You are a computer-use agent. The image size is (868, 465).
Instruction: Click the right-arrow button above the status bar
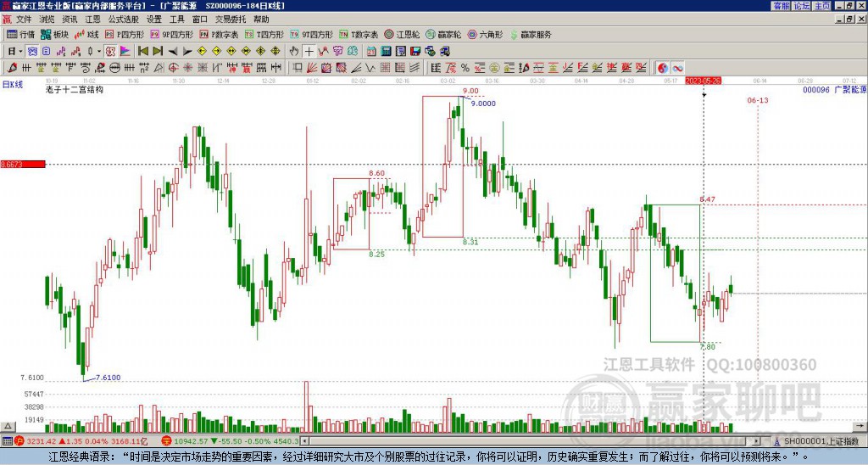pyautogui.click(x=860, y=426)
